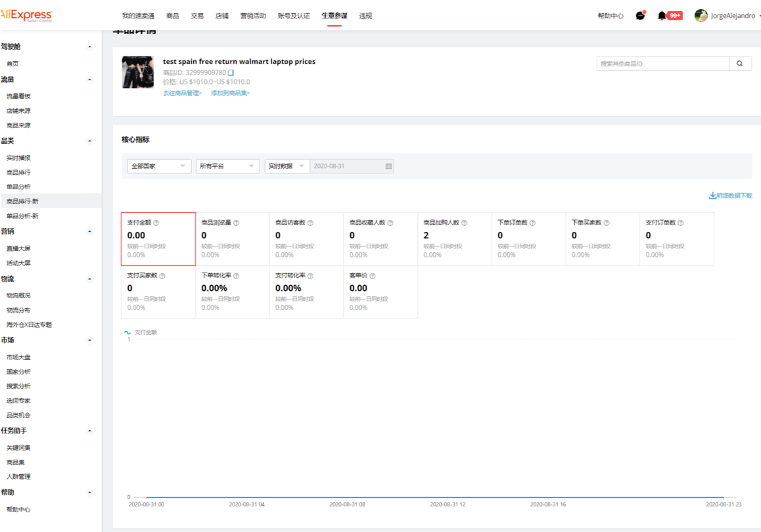Screen dimensions: 761x532
Task: Copy product ID using the copy icon
Action: 231,73
